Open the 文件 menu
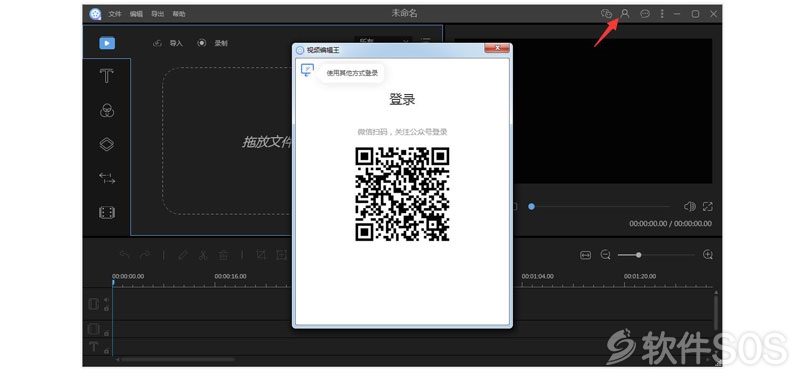Image resolution: width=800 pixels, height=374 pixels. [115, 14]
